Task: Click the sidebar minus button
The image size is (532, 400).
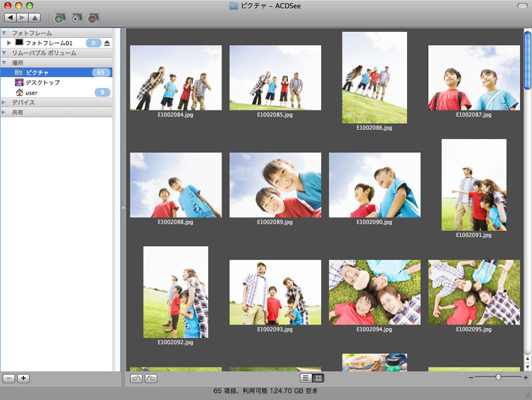Action: coord(9,378)
